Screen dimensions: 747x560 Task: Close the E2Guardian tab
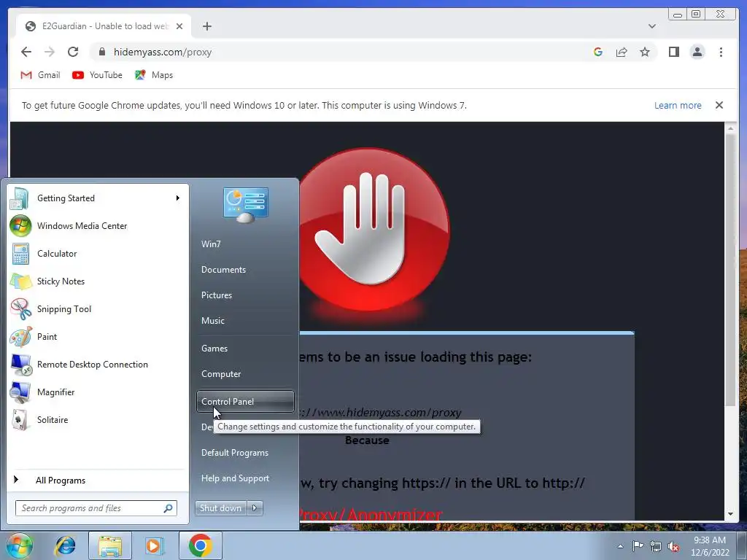click(179, 26)
